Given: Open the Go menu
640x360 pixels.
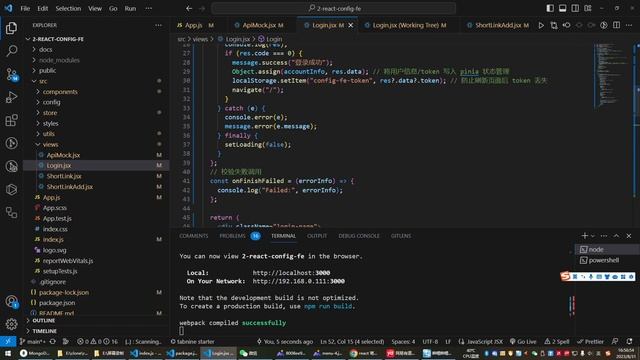Looking at the screenshot, I should (113, 8).
